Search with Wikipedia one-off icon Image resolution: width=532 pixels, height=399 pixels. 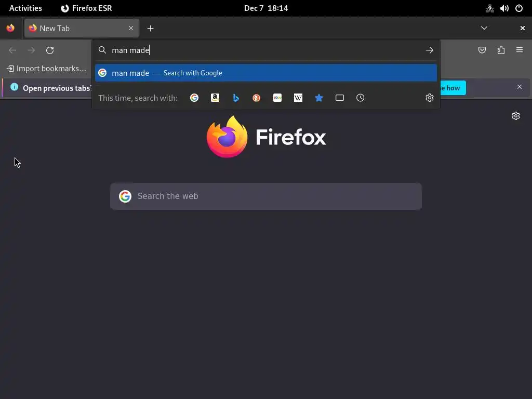[x=298, y=98]
